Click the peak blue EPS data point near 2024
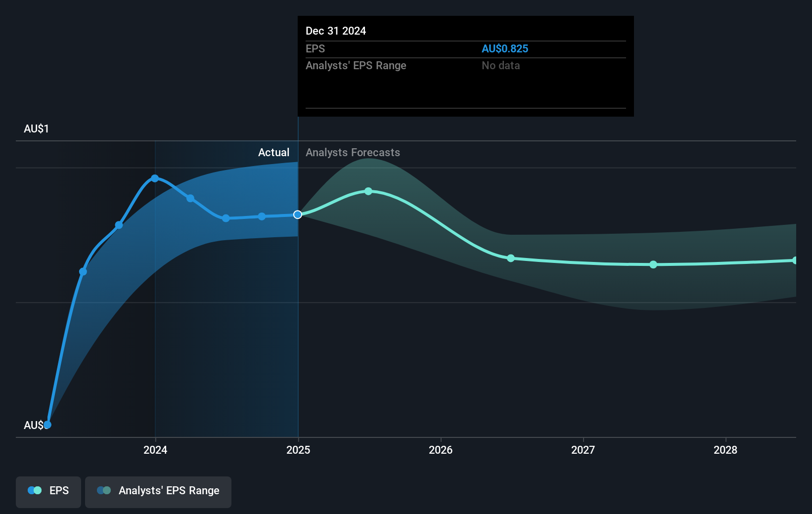The height and width of the screenshot is (514, 812). pyautogui.click(x=155, y=178)
